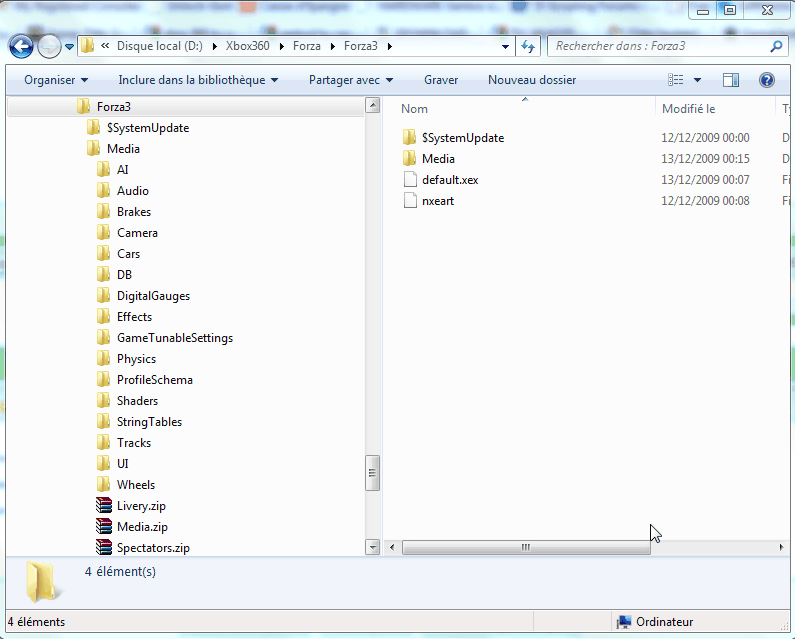
Task: Select the UI folder in tree
Action: [x=122, y=464]
